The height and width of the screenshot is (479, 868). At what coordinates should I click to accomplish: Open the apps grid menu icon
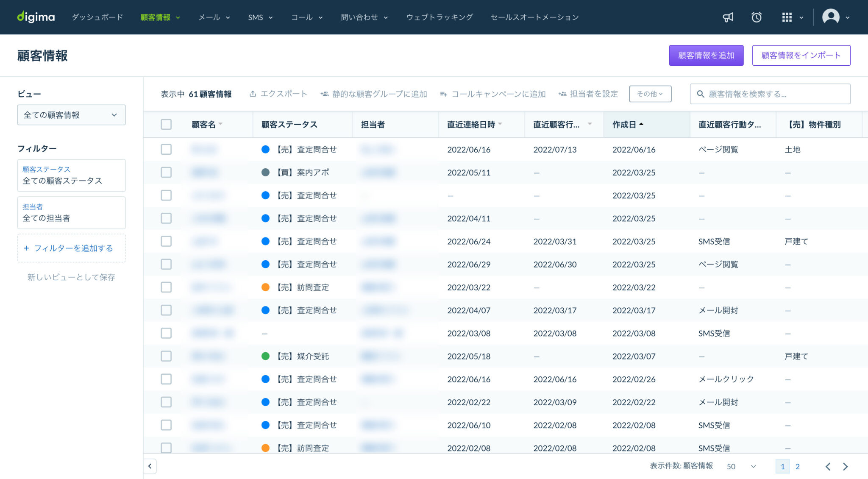(787, 17)
